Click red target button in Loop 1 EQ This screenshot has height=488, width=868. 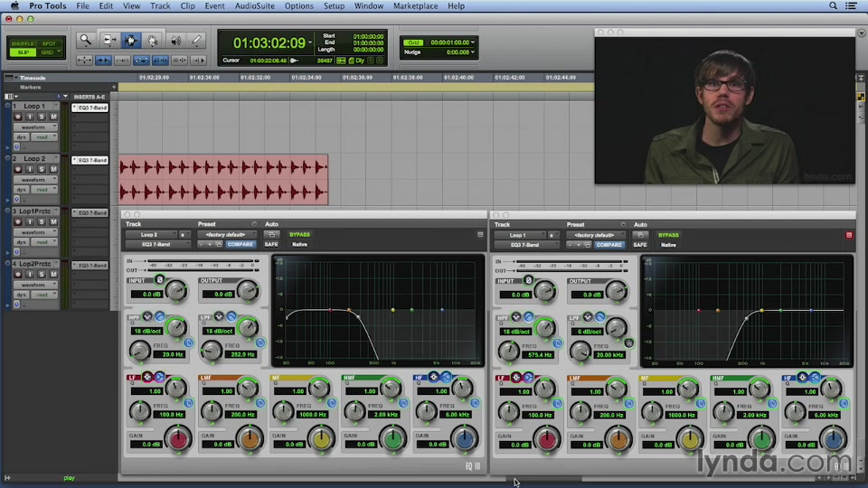point(849,235)
